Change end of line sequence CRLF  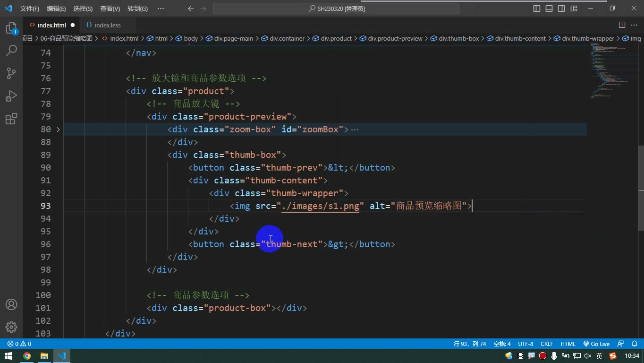tap(547, 344)
